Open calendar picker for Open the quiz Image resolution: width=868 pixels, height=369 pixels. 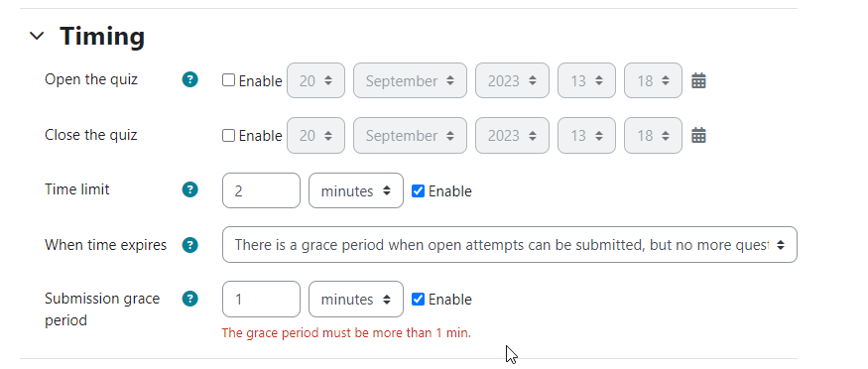click(698, 80)
